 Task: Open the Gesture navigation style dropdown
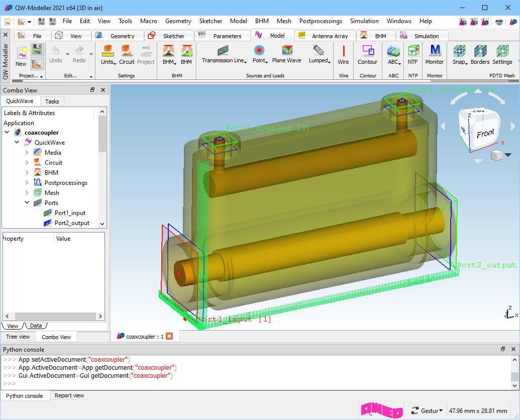pos(427,411)
